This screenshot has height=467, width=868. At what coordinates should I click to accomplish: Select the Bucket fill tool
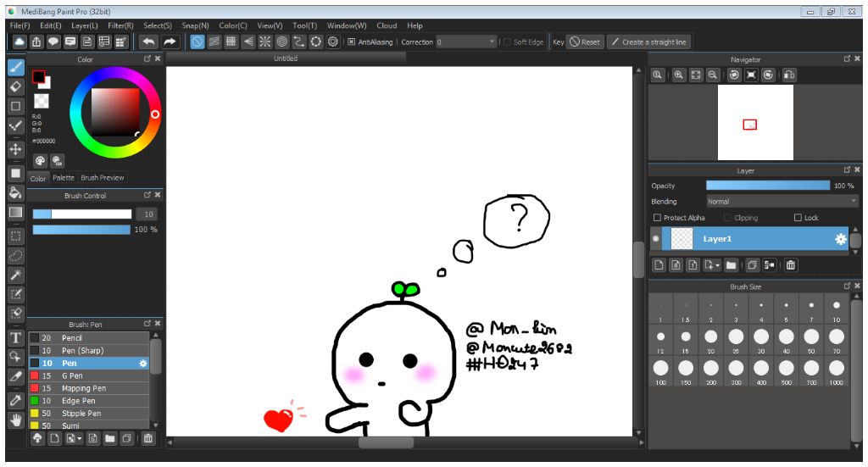[15, 192]
